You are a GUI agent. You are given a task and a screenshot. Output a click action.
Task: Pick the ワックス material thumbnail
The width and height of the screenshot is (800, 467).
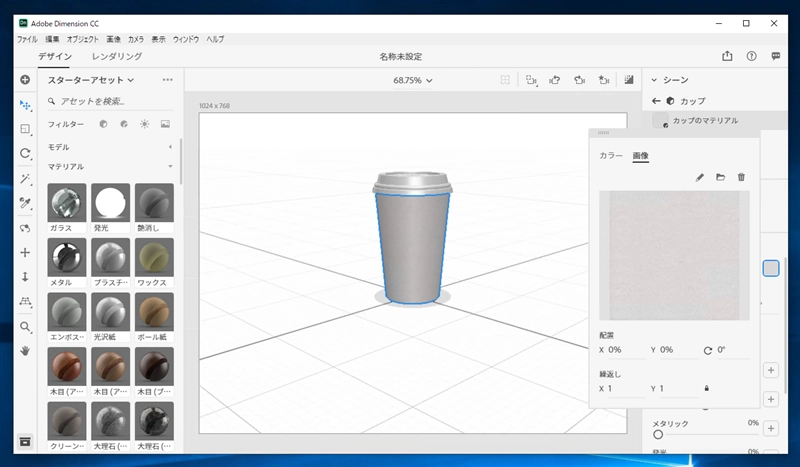[154, 257]
